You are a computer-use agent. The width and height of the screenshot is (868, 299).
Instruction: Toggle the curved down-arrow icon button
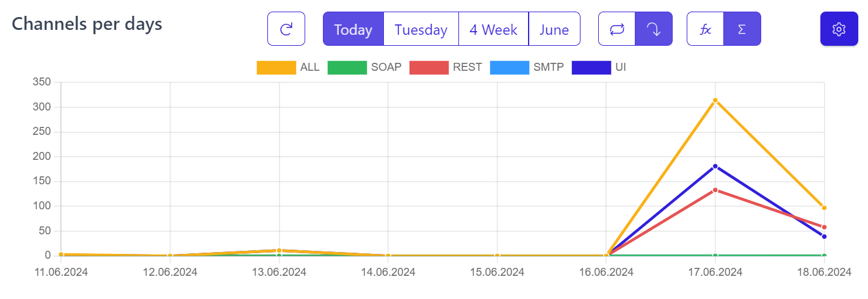pos(654,29)
